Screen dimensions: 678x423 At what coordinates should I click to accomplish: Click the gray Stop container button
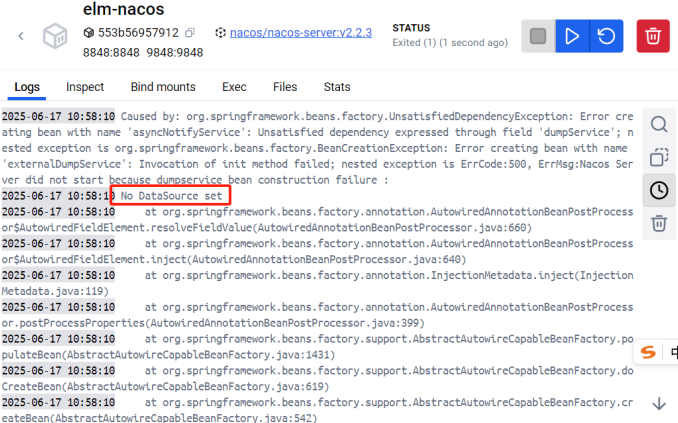click(x=538, y=36)
